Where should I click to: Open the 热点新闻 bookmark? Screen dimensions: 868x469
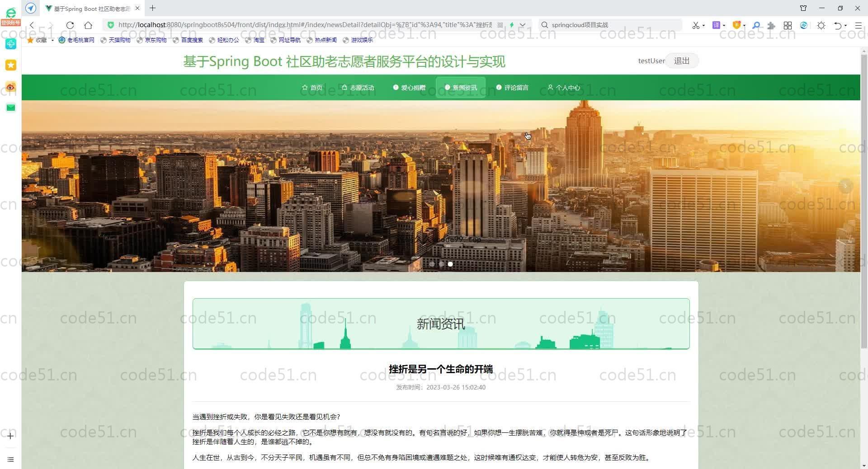click(x=321, y=40)
